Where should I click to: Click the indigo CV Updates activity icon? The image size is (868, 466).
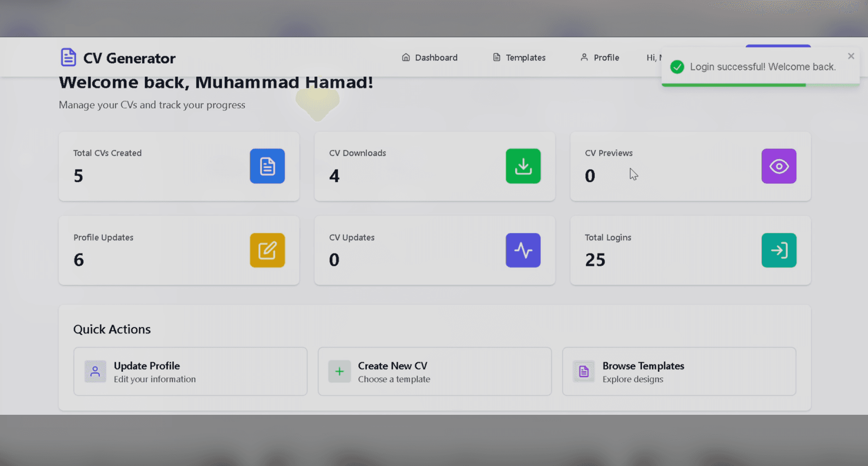click(x=523, y=250)
